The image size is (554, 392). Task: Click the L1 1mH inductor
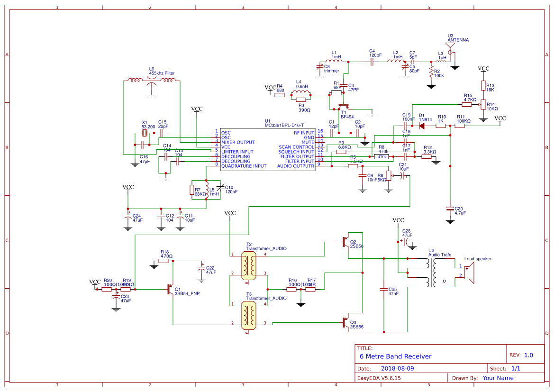pos(334,62)
